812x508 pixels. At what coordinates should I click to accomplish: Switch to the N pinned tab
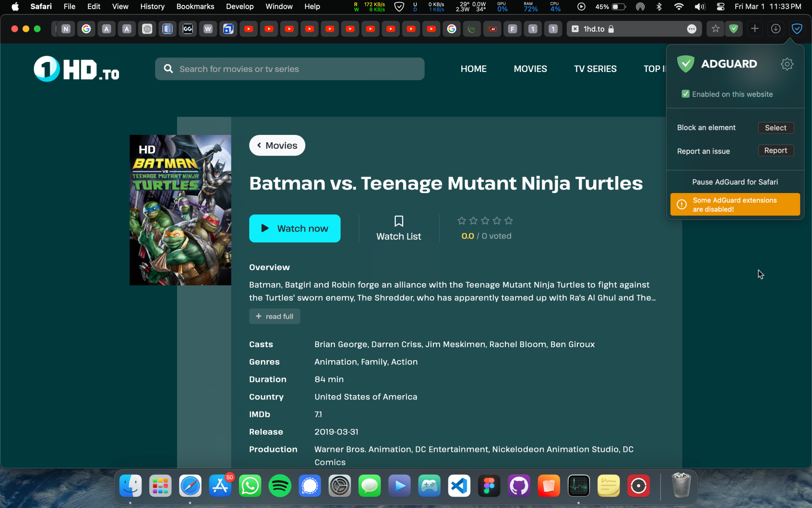pyautogui.click(x=66, y=29)
